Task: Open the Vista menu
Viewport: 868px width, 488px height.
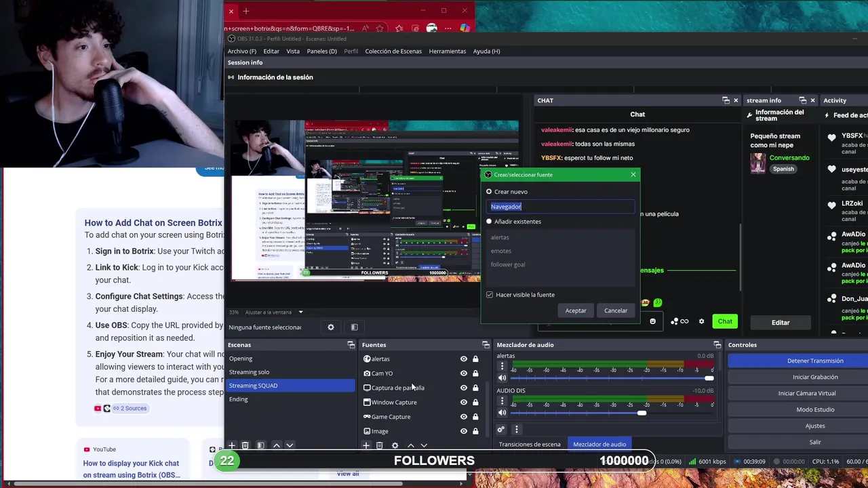Action: [x=293, y=52]
